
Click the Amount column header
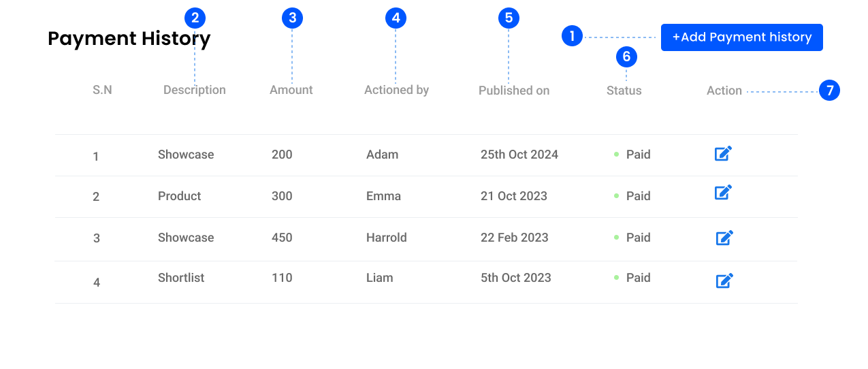[291, 90]
